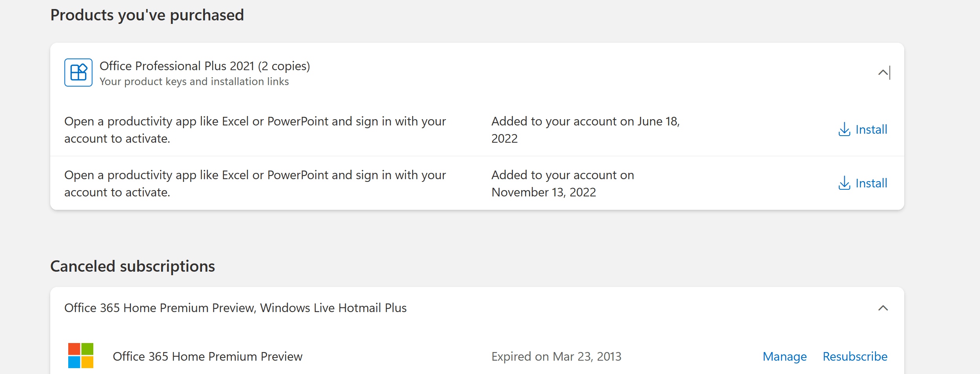The image size is (980, 374).
Task: Click the canceled subscriptions card header text
Action: pyautogui.click(x=235, y=308)
